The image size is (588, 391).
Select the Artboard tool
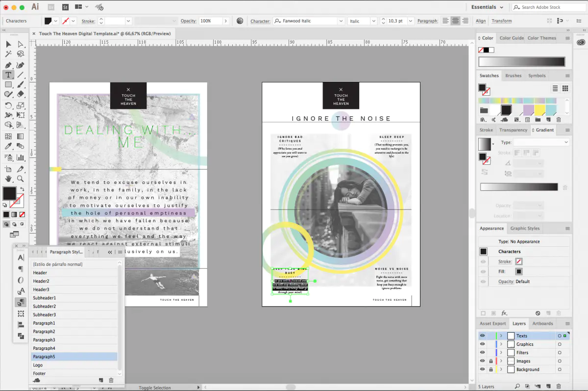click(x=9, y=169)
